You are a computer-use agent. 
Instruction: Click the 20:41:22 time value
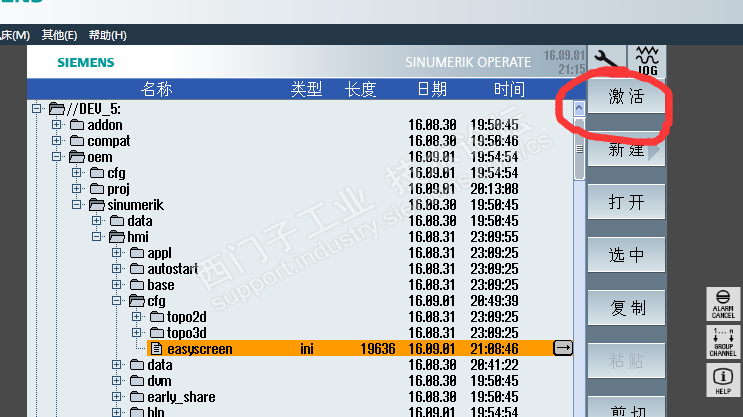tap(494, 365)
